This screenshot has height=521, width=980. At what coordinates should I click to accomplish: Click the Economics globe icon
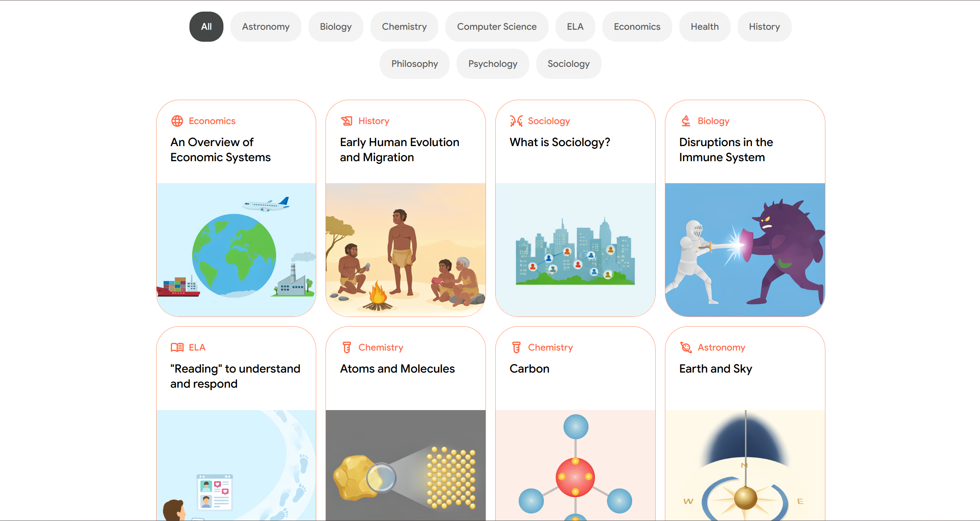pyautogui.click(x=177, y=121)
